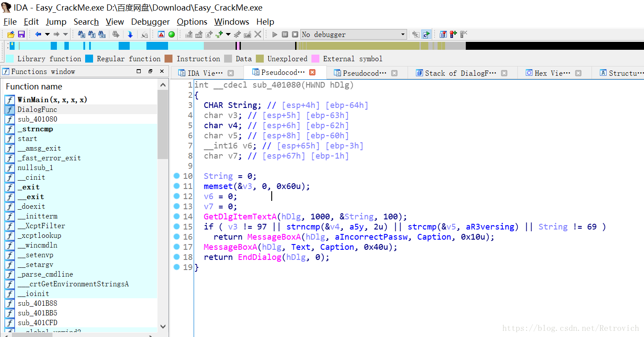
Task: Click the Save floppy disk icon
Action: [21, 34]
